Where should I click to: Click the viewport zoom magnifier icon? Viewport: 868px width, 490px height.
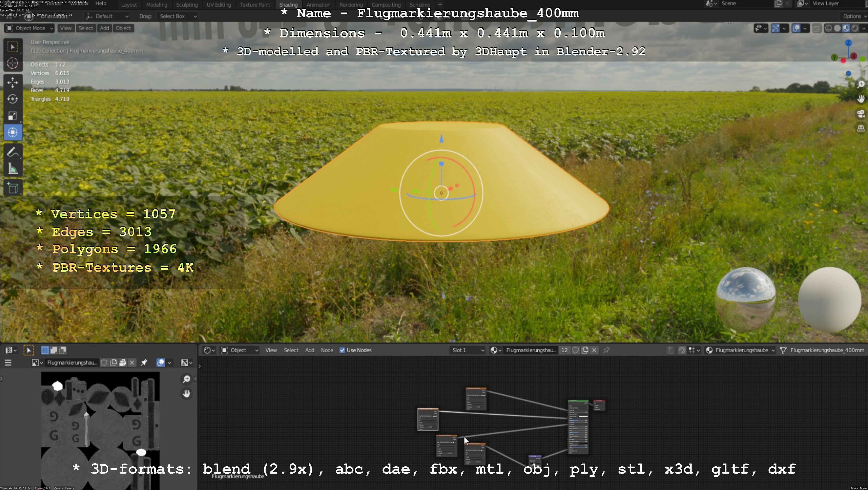pyautogui.click(x=861, y=84)
